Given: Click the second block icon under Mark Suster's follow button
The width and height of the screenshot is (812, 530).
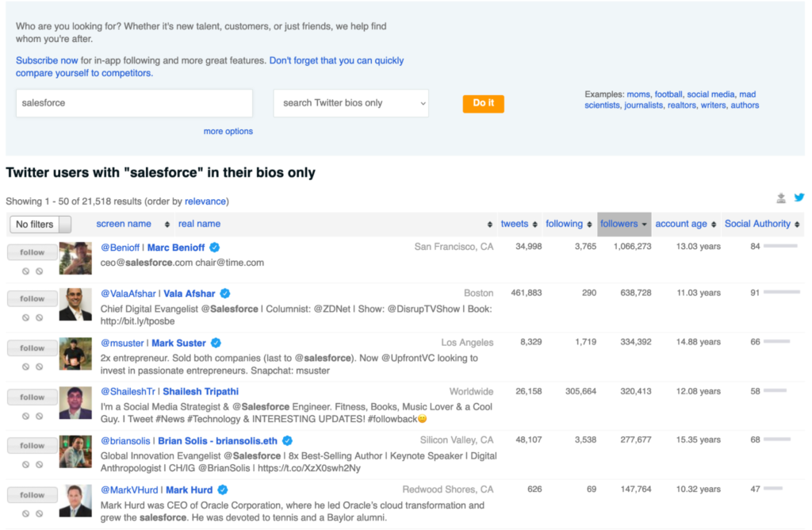Looking at the screenshot, I should (39, 367).
